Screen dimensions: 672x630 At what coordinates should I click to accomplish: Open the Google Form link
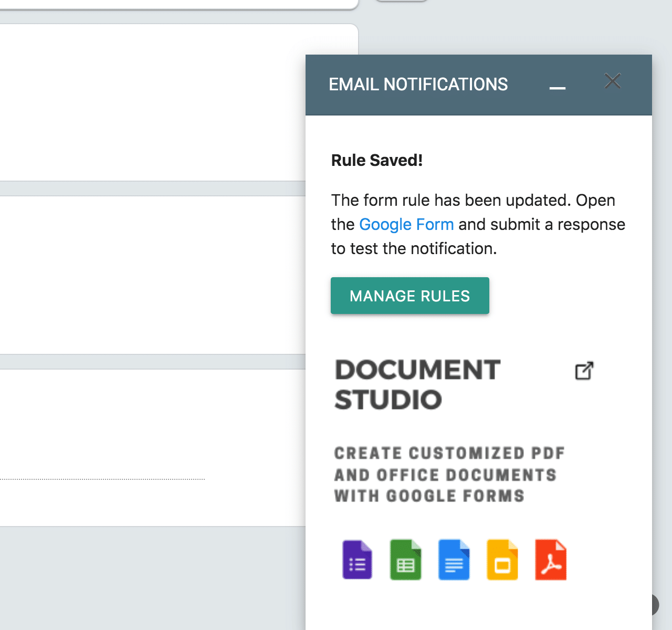pyautogui.click(x=406, y=224)
